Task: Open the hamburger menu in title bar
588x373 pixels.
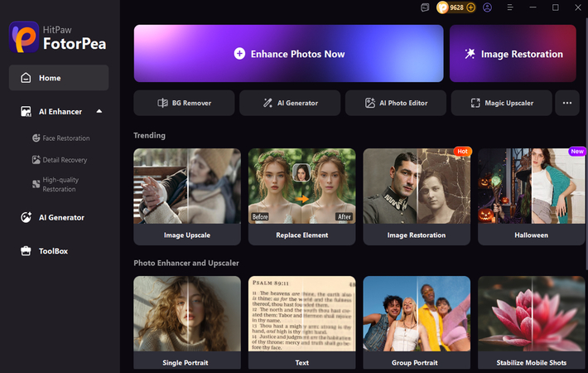Action: (x=510, y=7)
